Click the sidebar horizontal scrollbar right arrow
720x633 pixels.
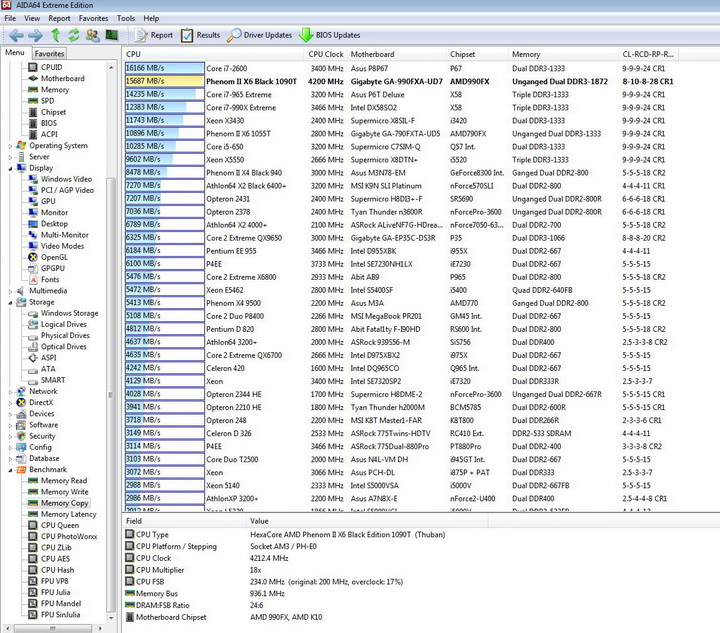click(x=100, y=627)
